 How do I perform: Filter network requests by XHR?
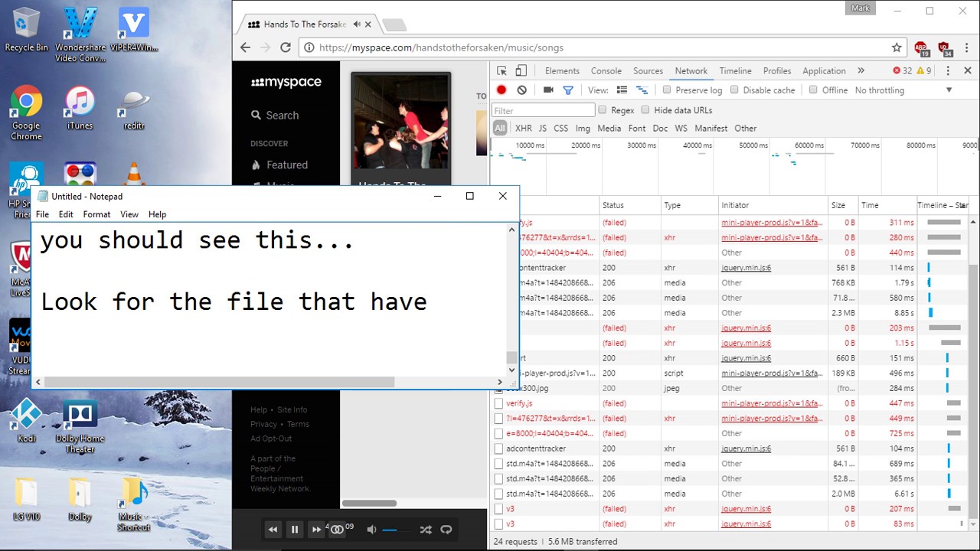[x=524, y=129]
